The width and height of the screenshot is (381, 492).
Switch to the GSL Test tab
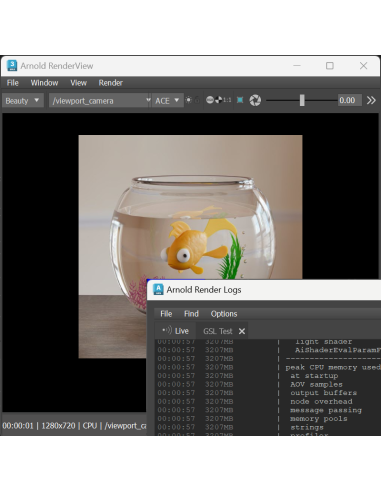point(218,331)
